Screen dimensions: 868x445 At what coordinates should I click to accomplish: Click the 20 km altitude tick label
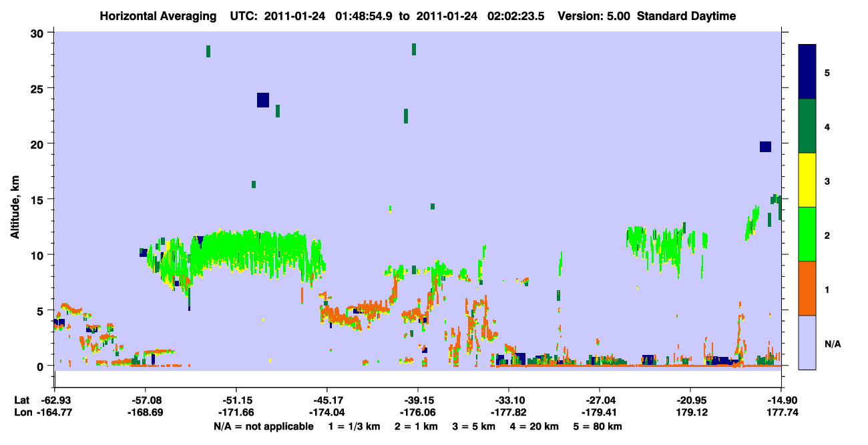coord(38,144)
